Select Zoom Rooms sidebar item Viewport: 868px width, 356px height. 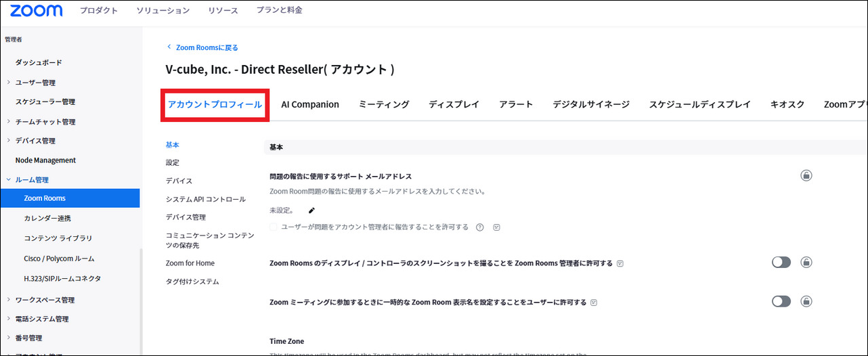pyautogui.click(x=70, y=198)
